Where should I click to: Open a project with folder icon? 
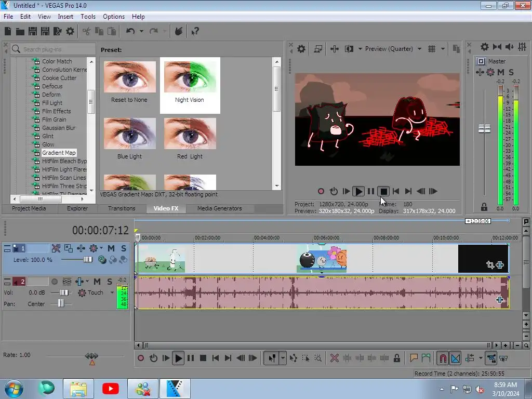pos(20,32)
